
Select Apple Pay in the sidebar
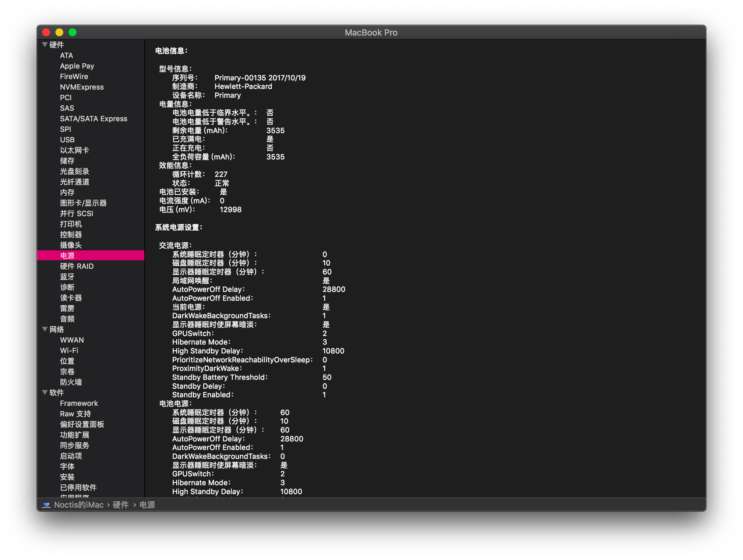pyautogui.click(x=77, y=66)
